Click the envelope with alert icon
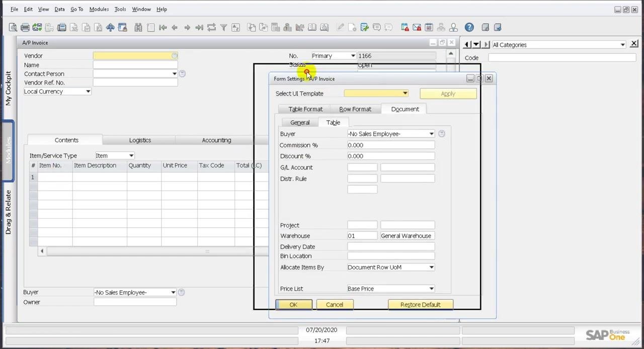This screenshot has width=644, height=349. click(x=417, y=27)
